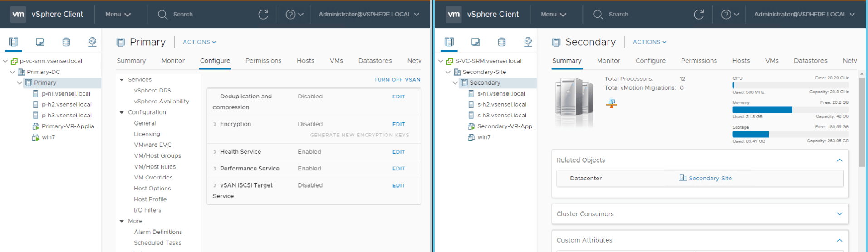This screenshot has height=252, width=868.
Task: Select Hosts and Clusters icon in Secondary navigator
Action: [x=449, y=42]
